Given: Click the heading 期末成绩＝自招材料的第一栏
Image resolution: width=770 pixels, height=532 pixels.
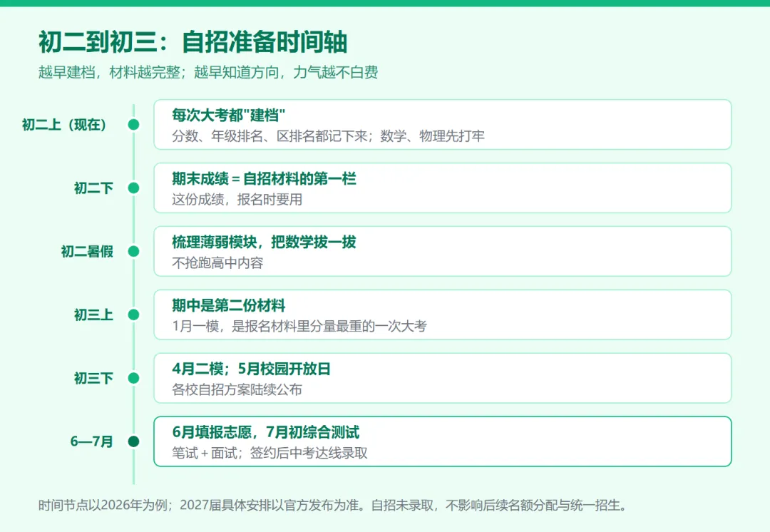Looking at the screenshot, I should [264, 178].
